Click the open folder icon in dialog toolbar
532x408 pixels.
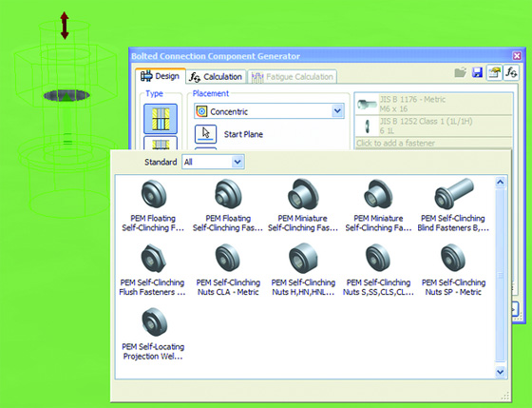point(461,72)
